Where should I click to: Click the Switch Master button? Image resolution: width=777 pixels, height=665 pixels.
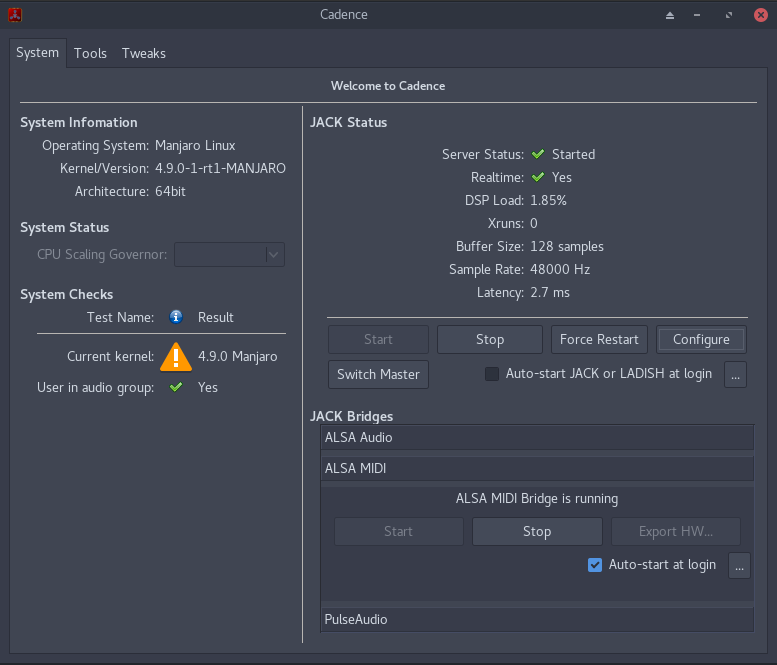(x=379, y=374)
